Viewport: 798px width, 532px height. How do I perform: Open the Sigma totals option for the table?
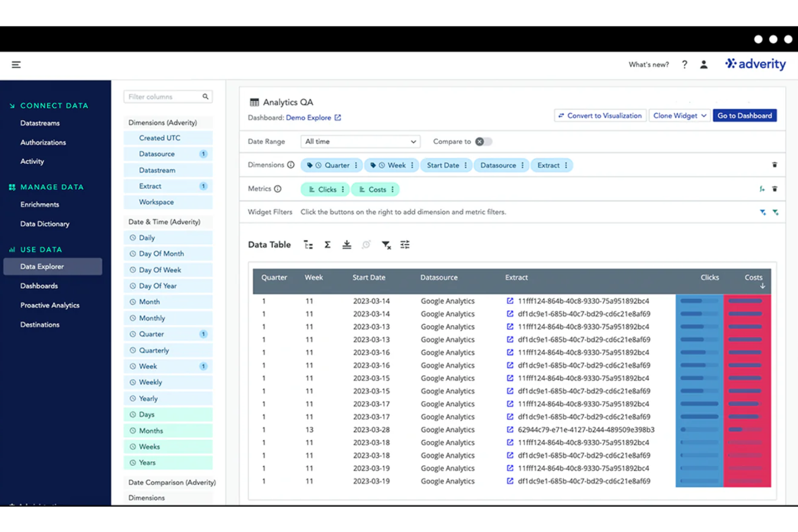coord(327,244)
